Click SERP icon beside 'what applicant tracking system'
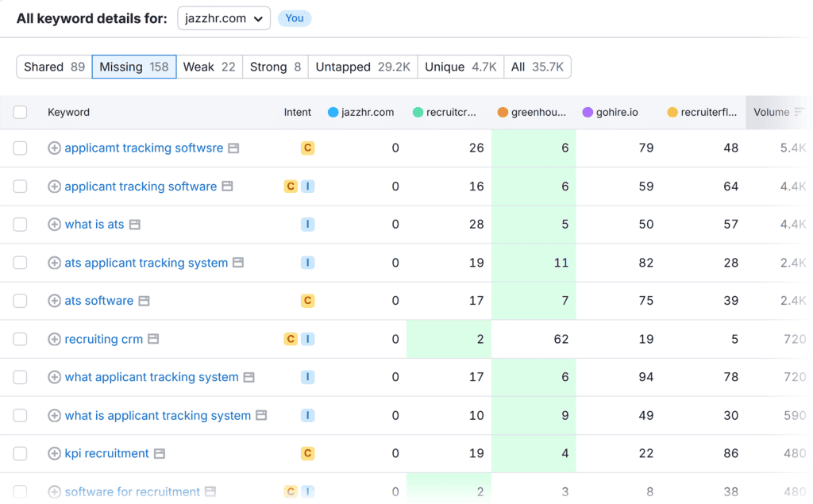 (x=249, y=377)
